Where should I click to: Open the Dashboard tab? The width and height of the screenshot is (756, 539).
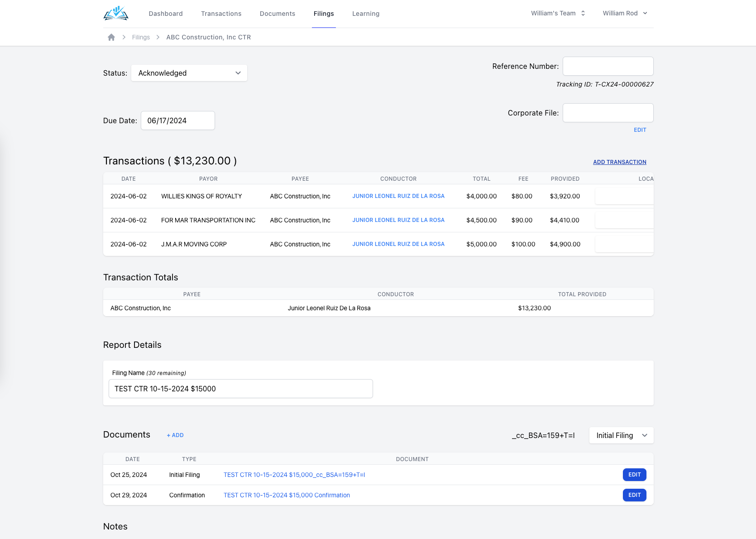coord(166,14)
